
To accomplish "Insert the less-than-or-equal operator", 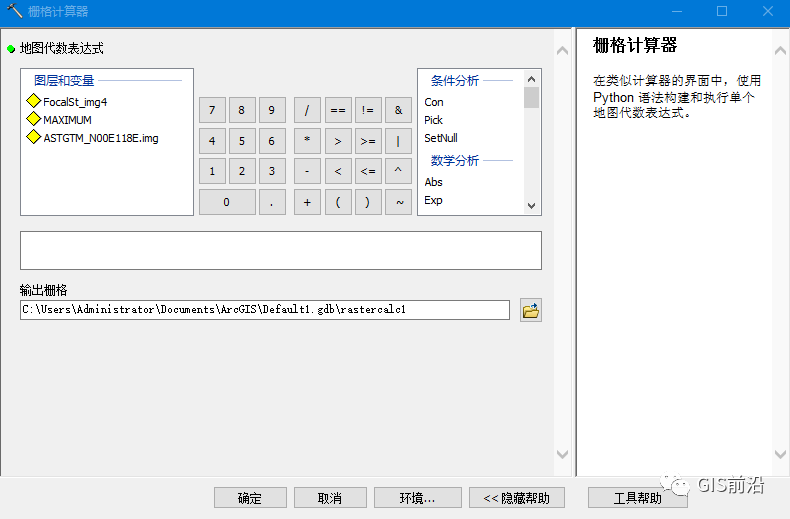I will [x=368, y=171].
